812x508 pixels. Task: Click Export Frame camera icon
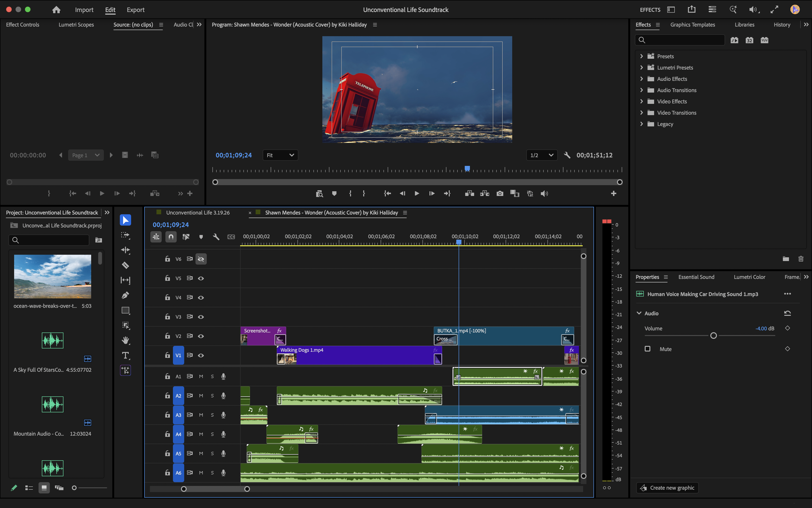pos(500,194)
